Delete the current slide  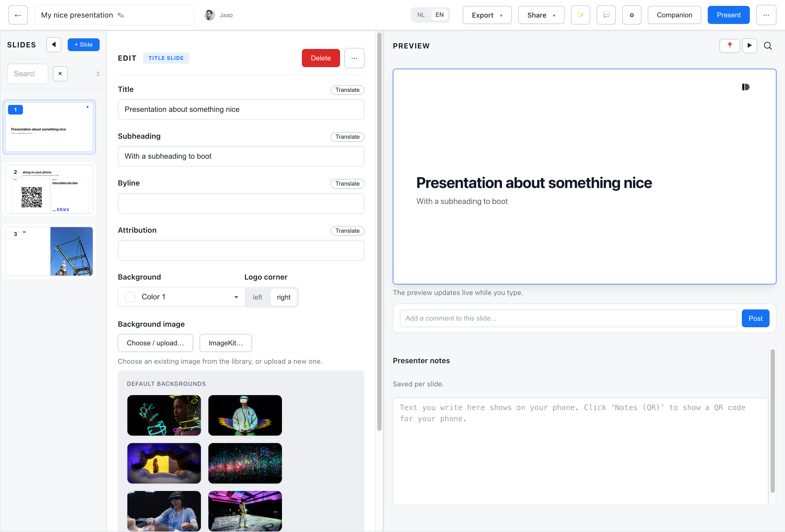(x=321, y=58)
